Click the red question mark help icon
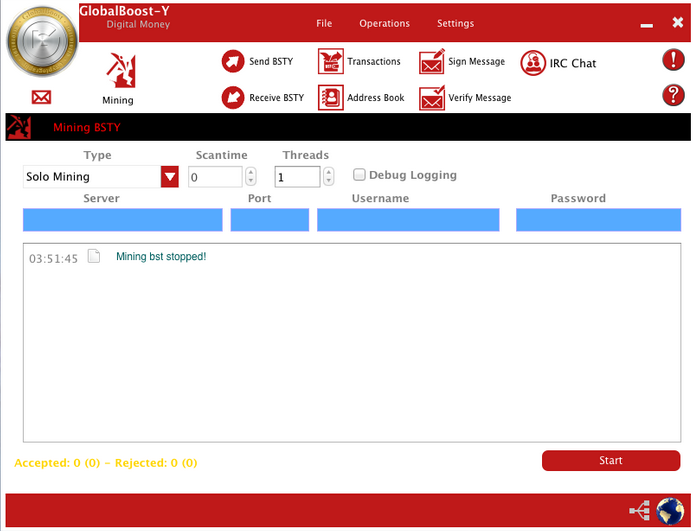The image size is (695, 531). 673,95
